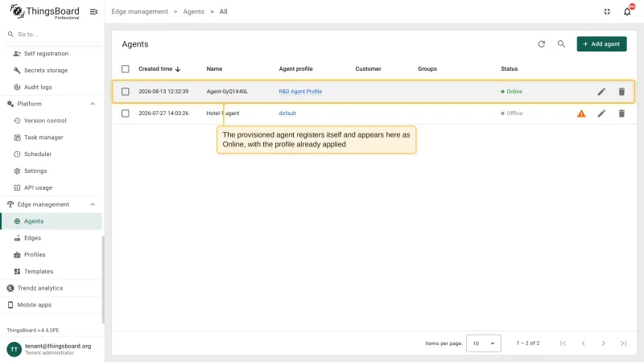Image resolution: width=644 pixels, height=362 pixels.
Task: Sort by Agent profile column header
Action: pyautogui.click(x=295, y=69)
